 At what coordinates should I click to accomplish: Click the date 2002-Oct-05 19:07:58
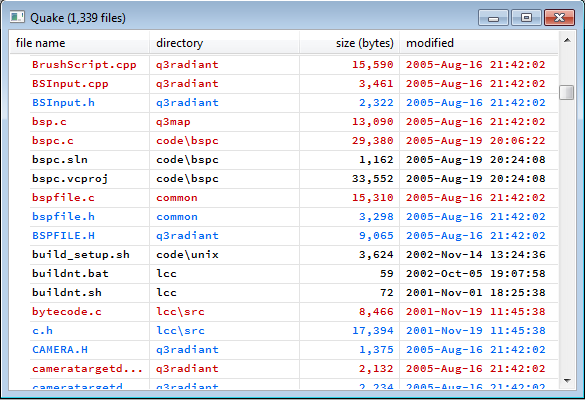pos(476,274)
